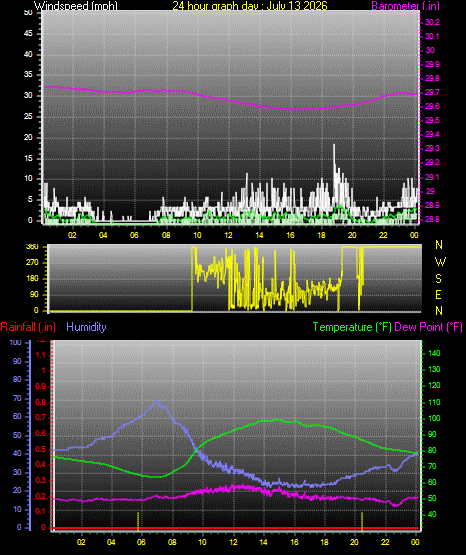Click the 'Barometer (.in)' axis title
466x555 pixels.
(x=405, y=5)
